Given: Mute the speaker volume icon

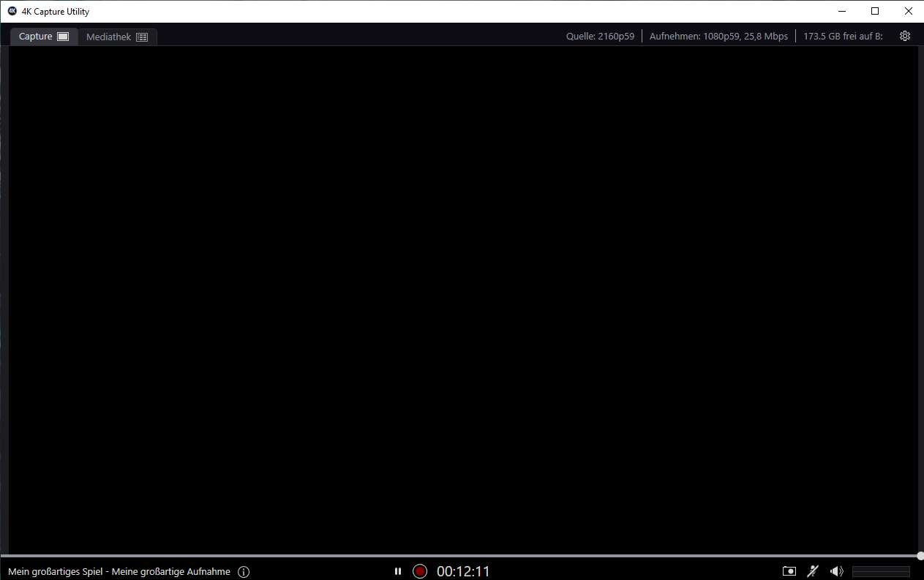Looking at the screenshot, I should pyautogui.click(x=837, y=571).
